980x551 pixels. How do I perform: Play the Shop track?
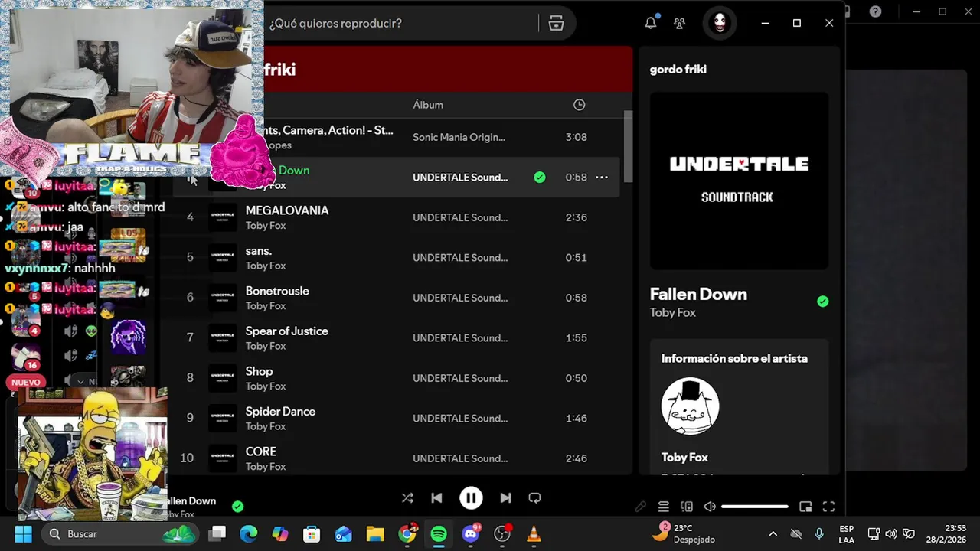259,371
